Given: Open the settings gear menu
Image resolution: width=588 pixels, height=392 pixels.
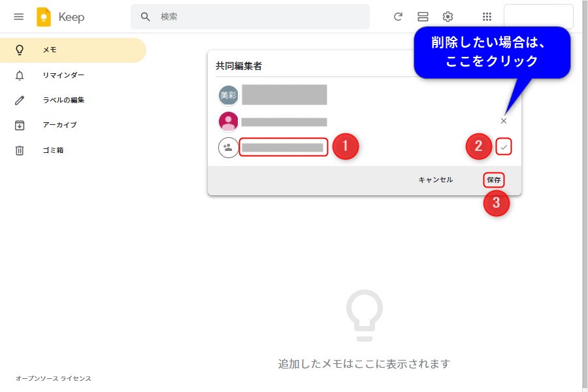Looking at the screenshot, I should pyautogui.click(x=448, y=17).
